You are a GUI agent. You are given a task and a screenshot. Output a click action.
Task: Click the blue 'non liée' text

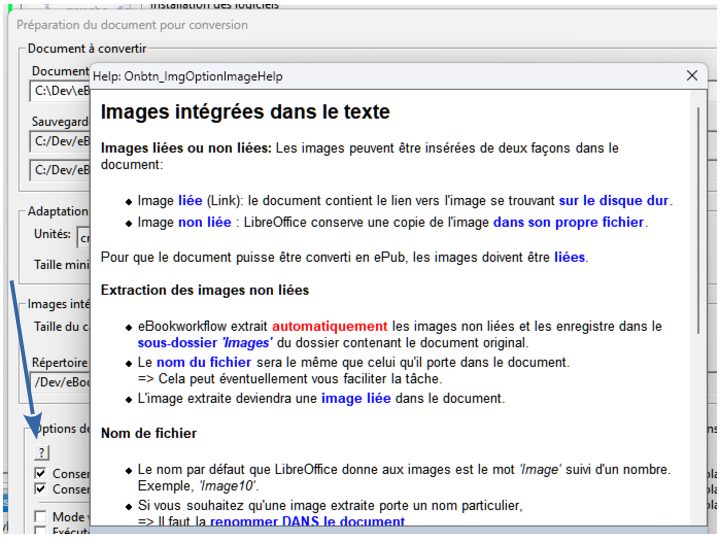click(x=204, y=222)
